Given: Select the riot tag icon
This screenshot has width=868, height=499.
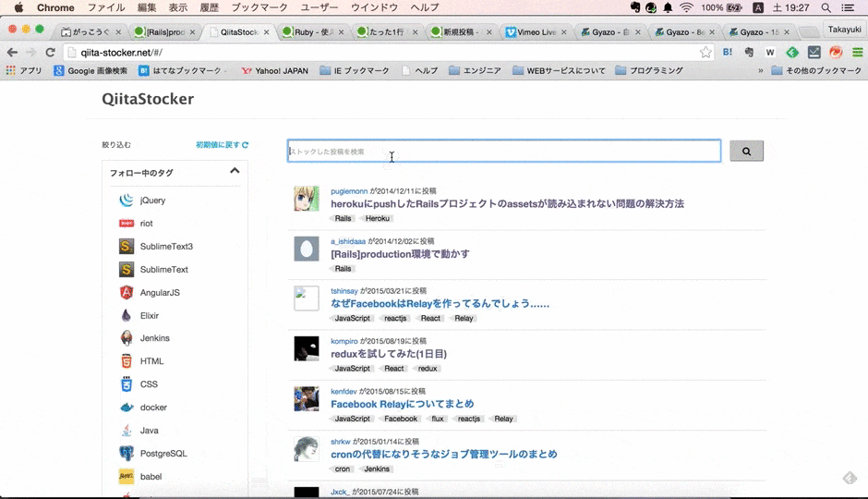Looking at the screenshot, I should [127, 224].
